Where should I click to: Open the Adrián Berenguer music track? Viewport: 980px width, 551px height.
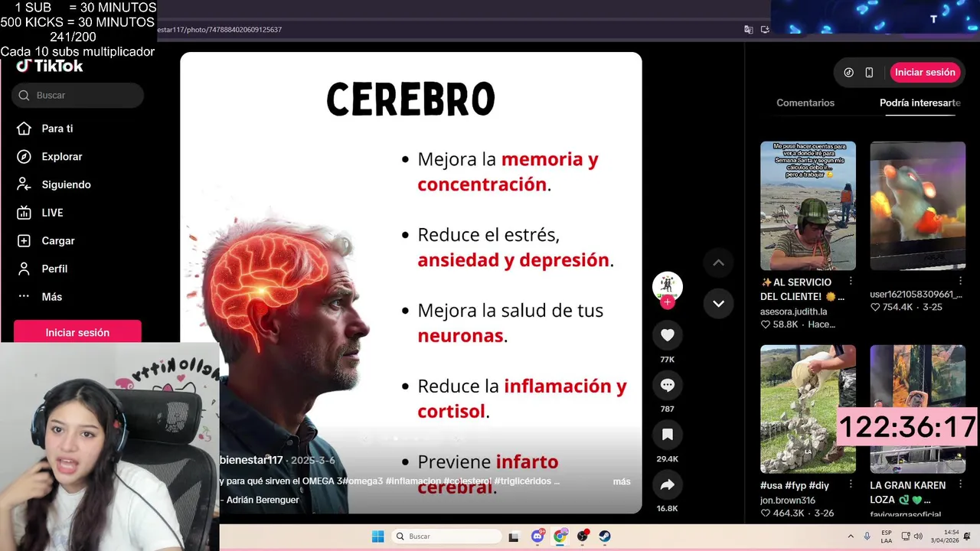tap(263, 500)
